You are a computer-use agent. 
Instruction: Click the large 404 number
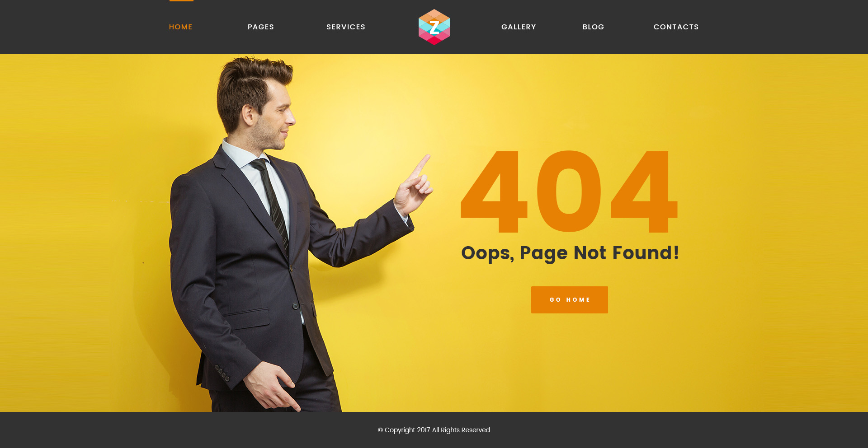pyautogui.click(x=569, y=191)
